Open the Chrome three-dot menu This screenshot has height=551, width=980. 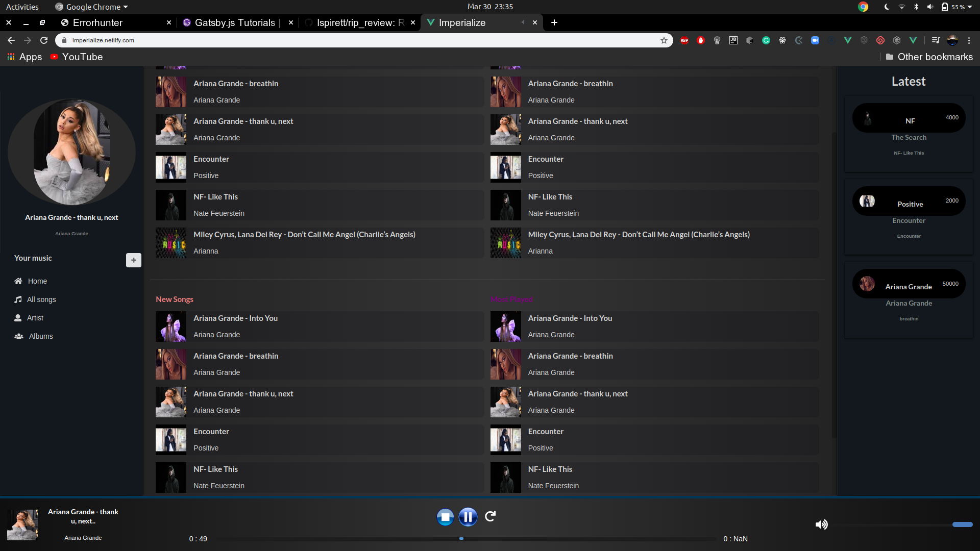(x=969, y=40)
